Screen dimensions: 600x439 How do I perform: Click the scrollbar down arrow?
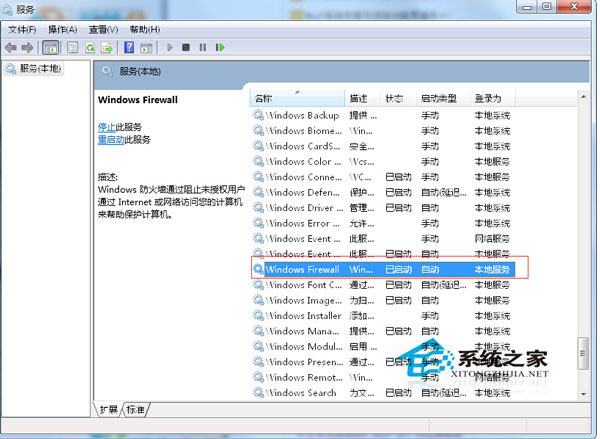pyautogui.click(x=583, y=394)
